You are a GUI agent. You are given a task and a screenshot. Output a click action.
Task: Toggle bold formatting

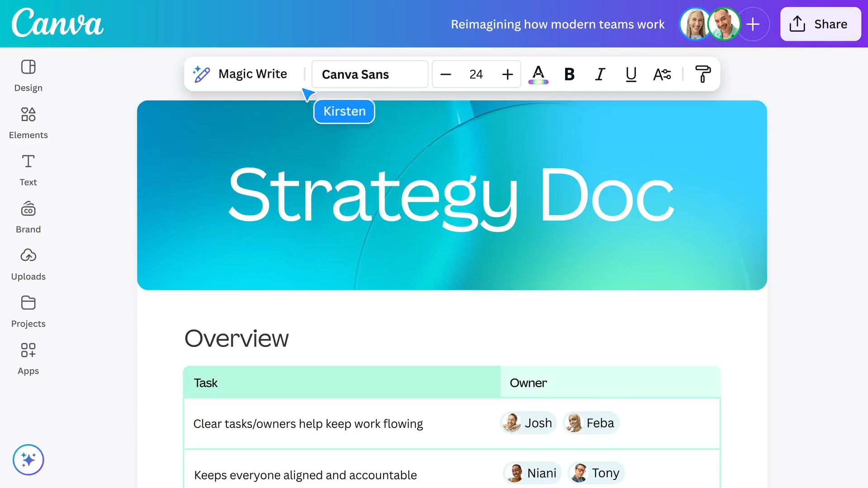(569, 74)
